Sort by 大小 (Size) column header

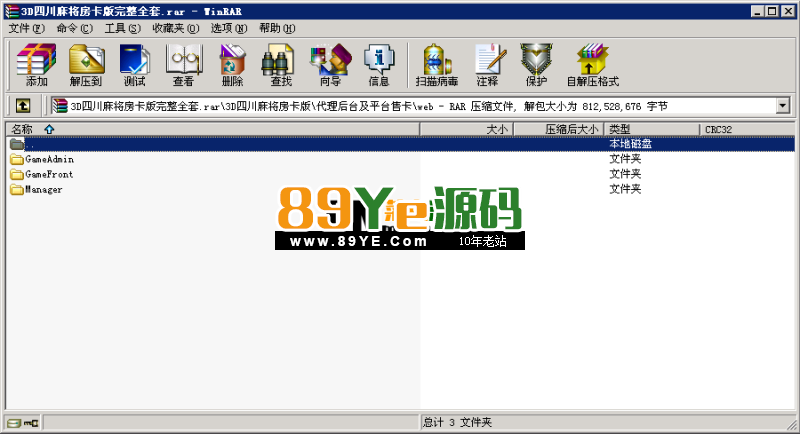click(x=497, y=129)
